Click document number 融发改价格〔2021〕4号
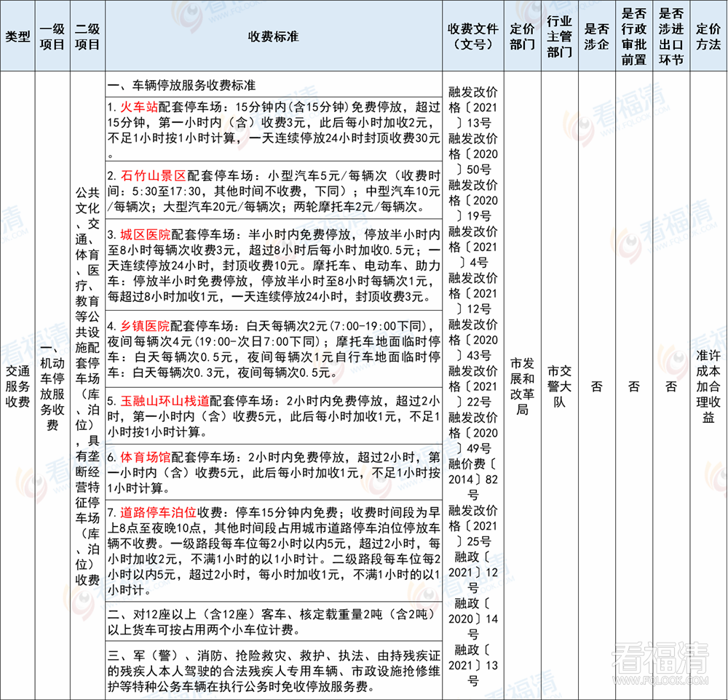This screenshot has width=728, height=700. pyautogui.click(x=473, y=247)
